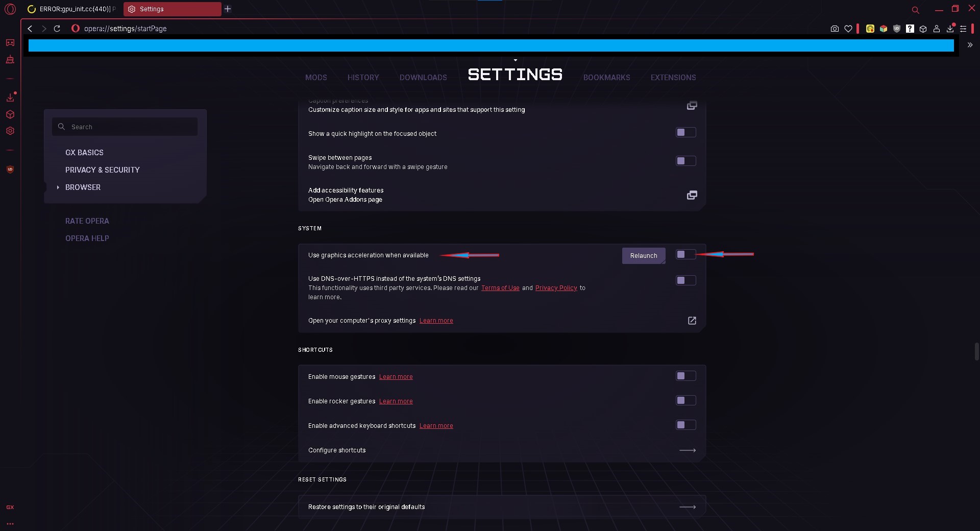
Task: Open uBlock Origin shield in toolbar
Action: click(x=897, y=29)
